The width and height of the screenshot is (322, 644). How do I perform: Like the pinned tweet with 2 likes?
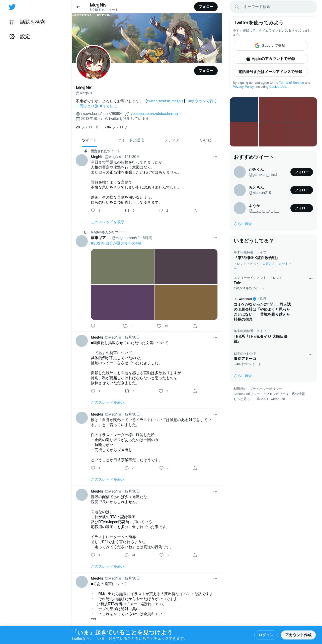click(x=161, y=210)
